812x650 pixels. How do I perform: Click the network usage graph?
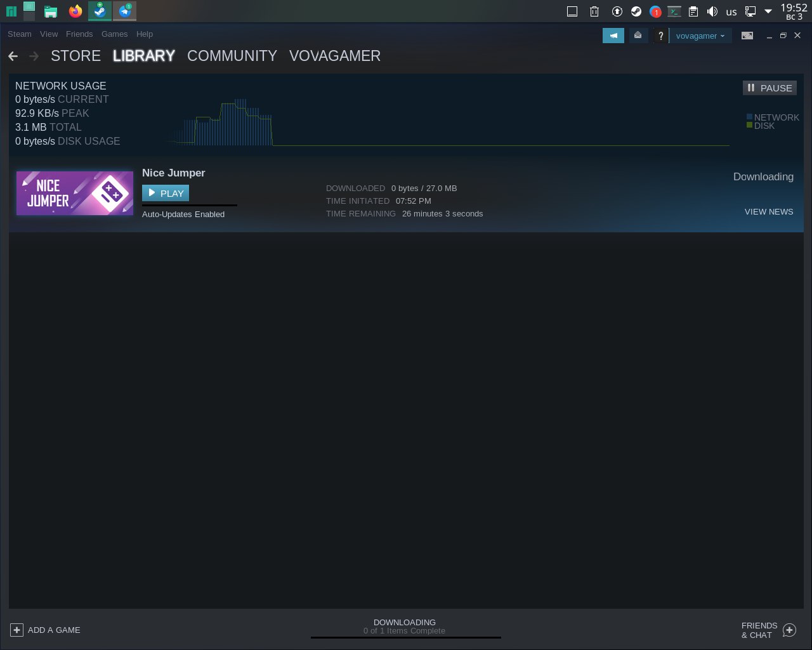point(447,122)
